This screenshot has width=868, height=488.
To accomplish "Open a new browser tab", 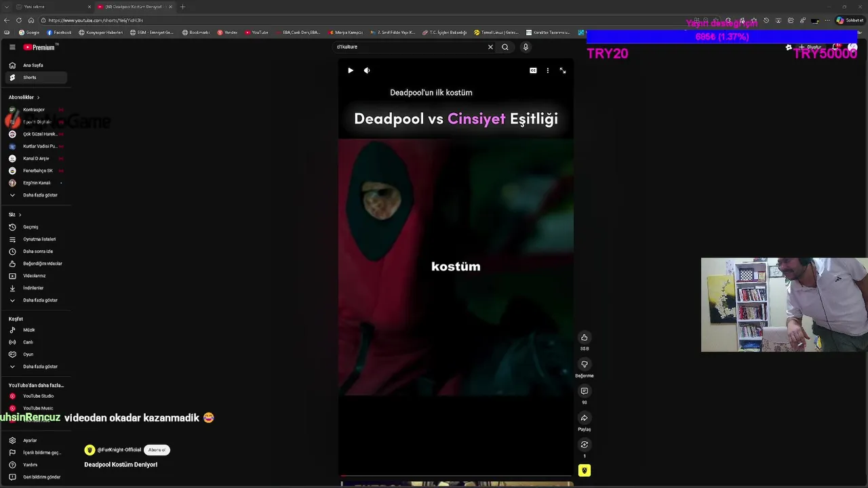I will (182, 7).
